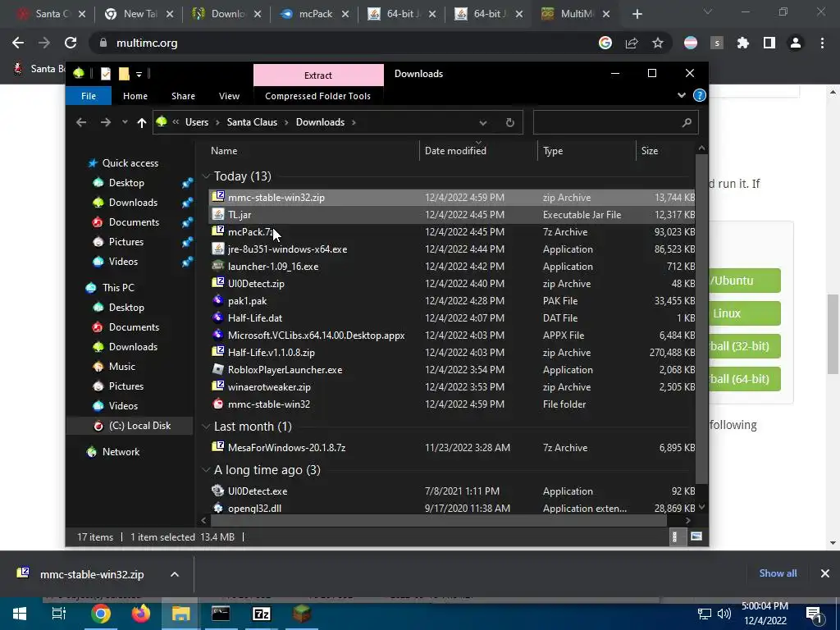Open Quick Access Toolbar customize dropdown
Screen dimensions: 840x630
pyautogui.click(x=139, y=75)
